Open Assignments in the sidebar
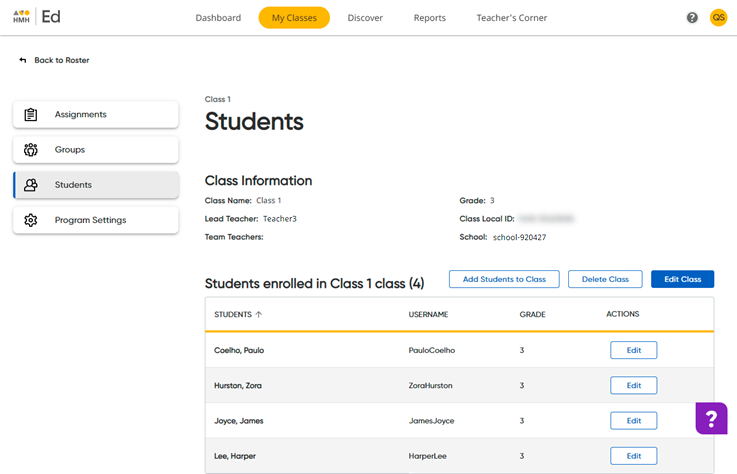The width and height of the screenshot is (737, 474). [x=96, y=114]
